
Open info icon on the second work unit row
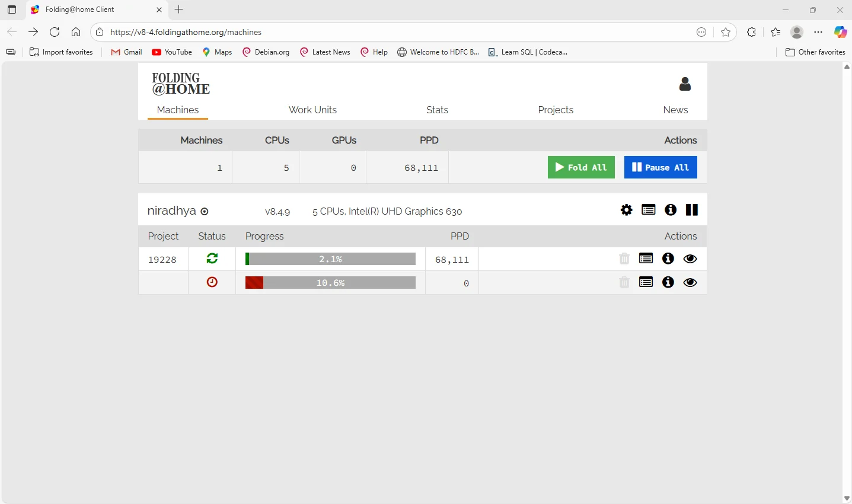668,282
